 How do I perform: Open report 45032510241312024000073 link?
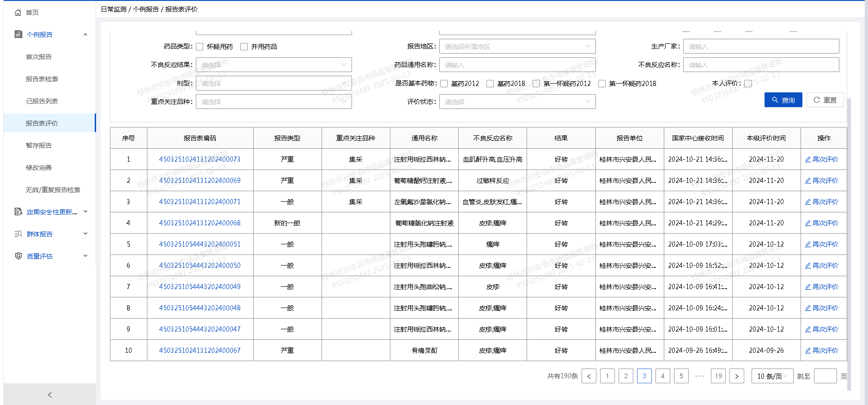point(200,159)
